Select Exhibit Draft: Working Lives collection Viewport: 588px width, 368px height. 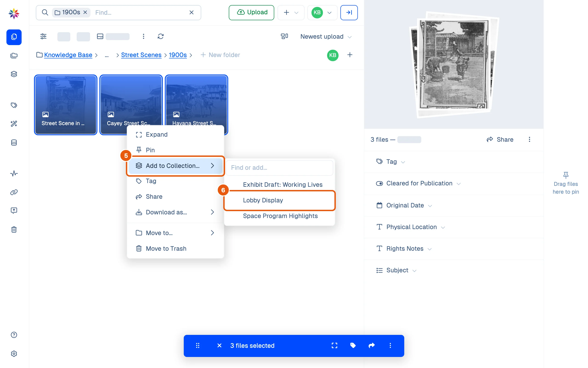point(280,185)
